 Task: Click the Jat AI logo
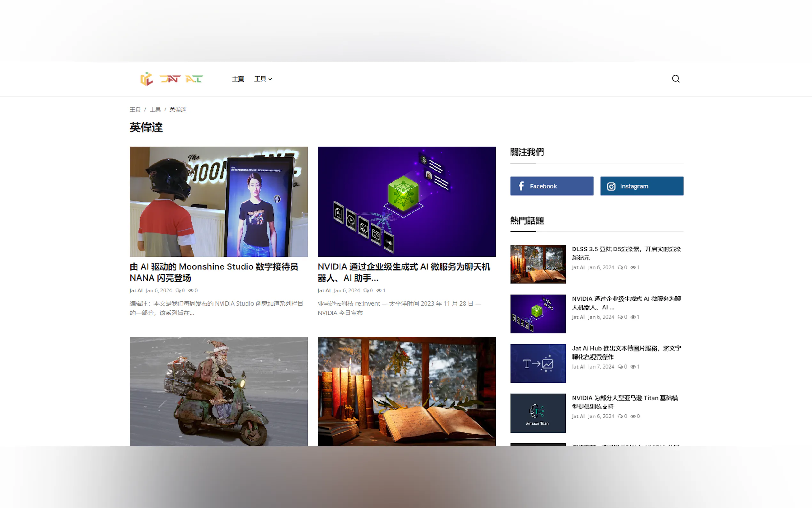pos(171,79)
